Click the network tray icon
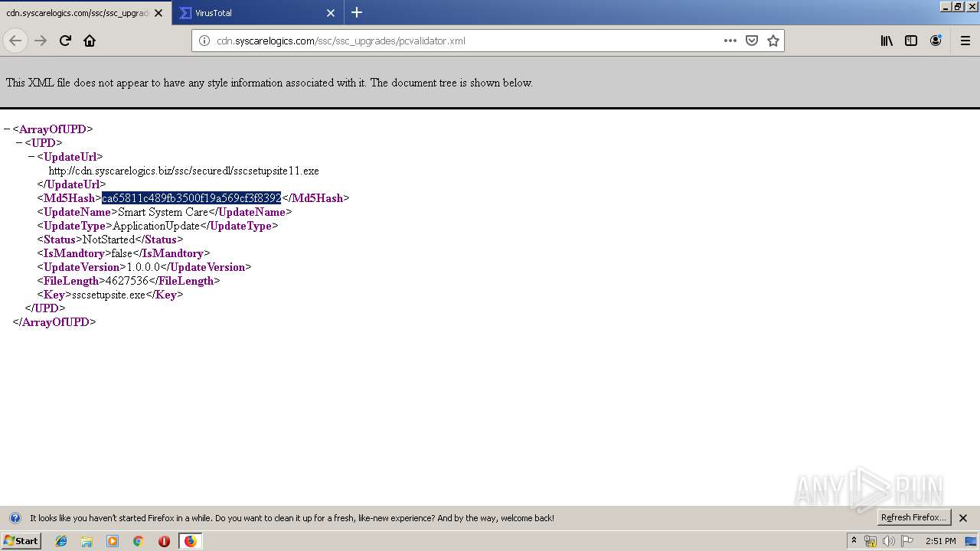 [871, 541]
